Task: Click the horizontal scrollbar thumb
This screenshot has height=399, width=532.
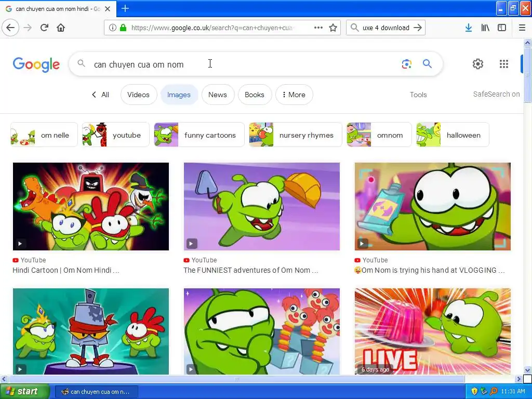Action: point(236,379)
